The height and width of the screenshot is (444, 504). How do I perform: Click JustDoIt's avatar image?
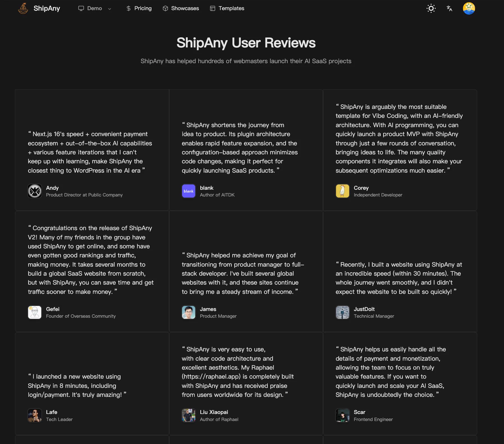(x=342, y=312)
